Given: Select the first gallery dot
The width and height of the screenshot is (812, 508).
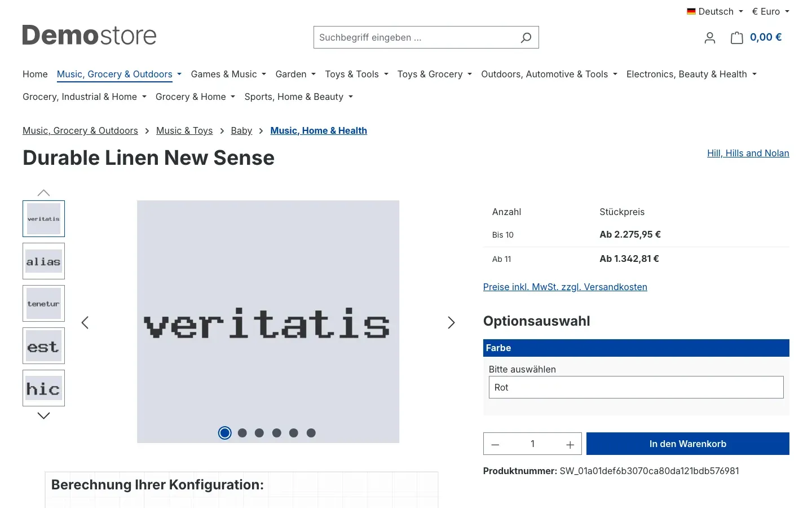Looking at the screenshot, I should click(225, 433).
